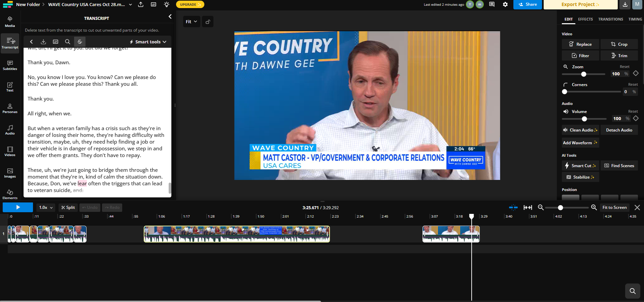Select the EDIT tab
This screenshot has width=644, height=302.
pos(569,19)
